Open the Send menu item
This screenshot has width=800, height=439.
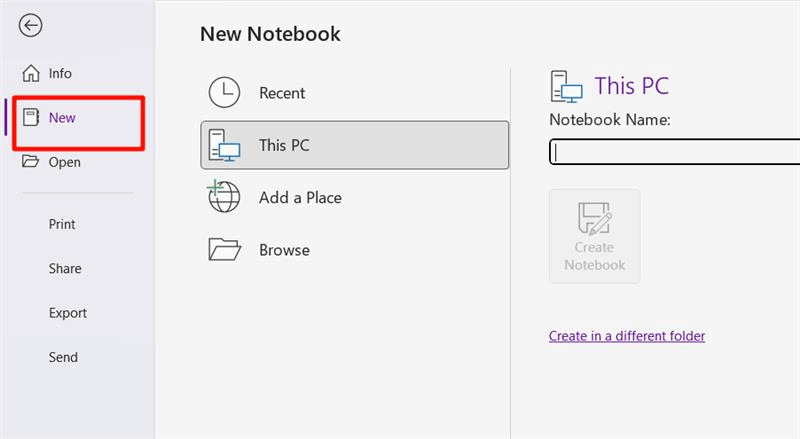click(63, 357)
